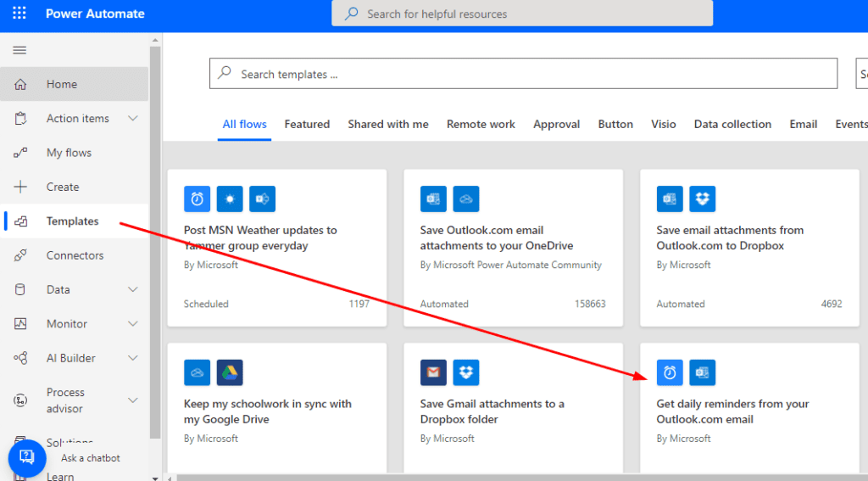
Task: Click Google Drive icon on schoolwork sync card
Action: coord(230,372)
